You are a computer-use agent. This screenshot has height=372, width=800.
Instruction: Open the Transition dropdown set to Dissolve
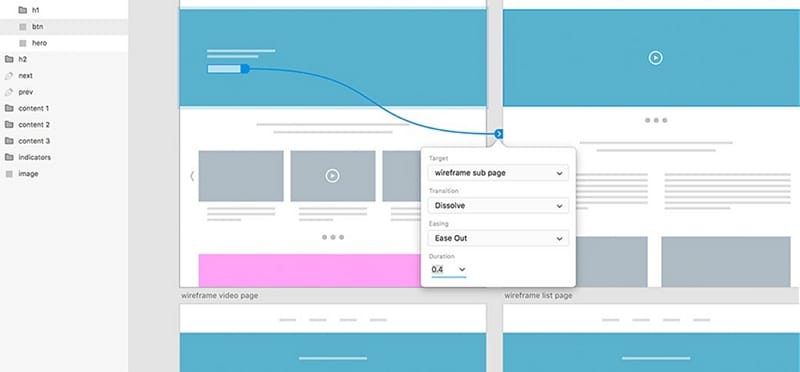(498, 206)
